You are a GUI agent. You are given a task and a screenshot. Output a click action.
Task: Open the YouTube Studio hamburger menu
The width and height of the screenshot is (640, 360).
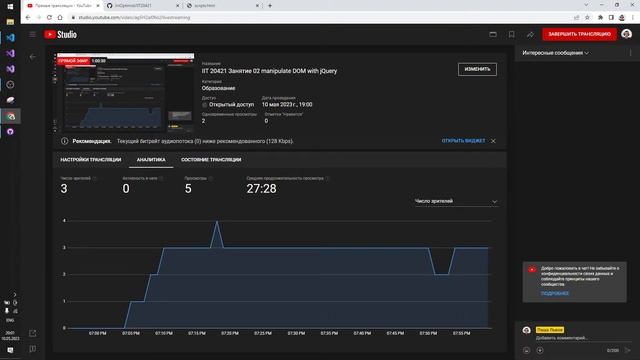pyautogui.click(x=32, y=34)
